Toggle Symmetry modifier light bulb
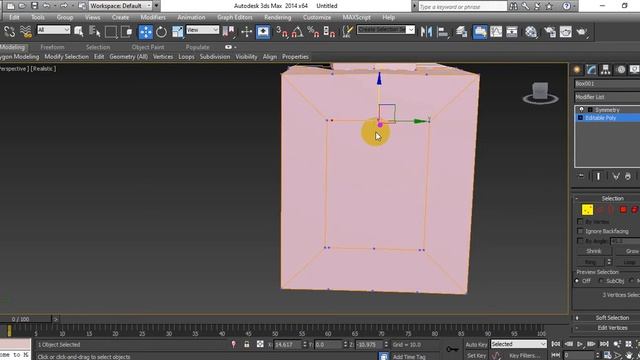 pos(581,110)
